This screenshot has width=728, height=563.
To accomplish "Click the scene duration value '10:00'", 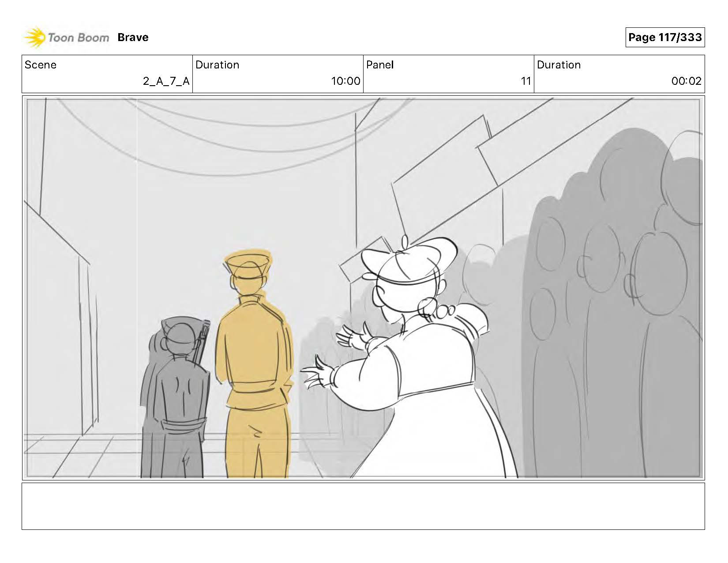I will pyautogui.click(x=345, y=81).
